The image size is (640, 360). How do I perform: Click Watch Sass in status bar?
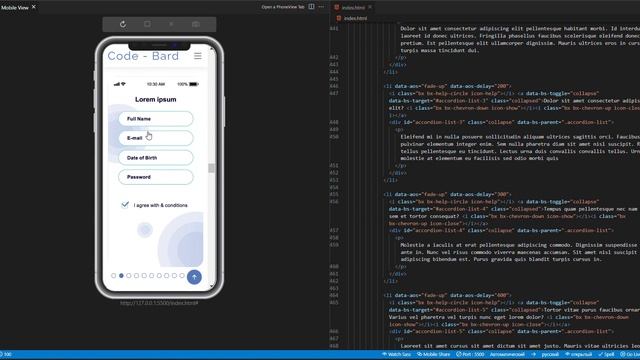pos(396,354)
